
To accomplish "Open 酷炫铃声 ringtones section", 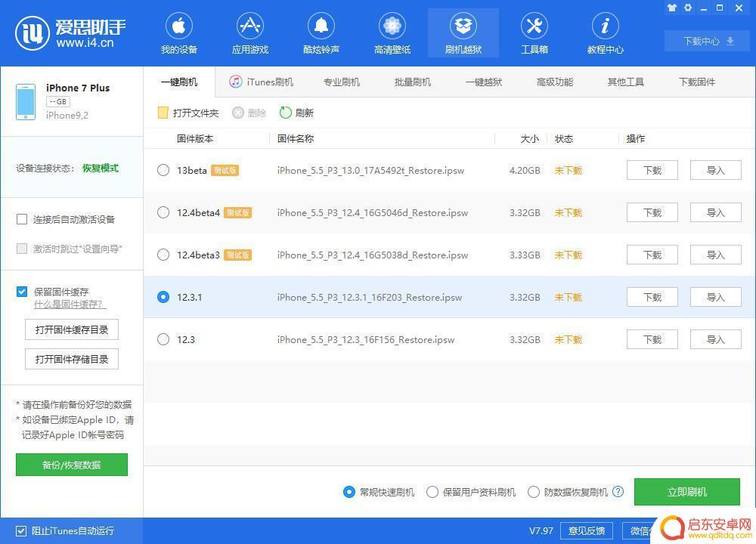I will point(321,34).
